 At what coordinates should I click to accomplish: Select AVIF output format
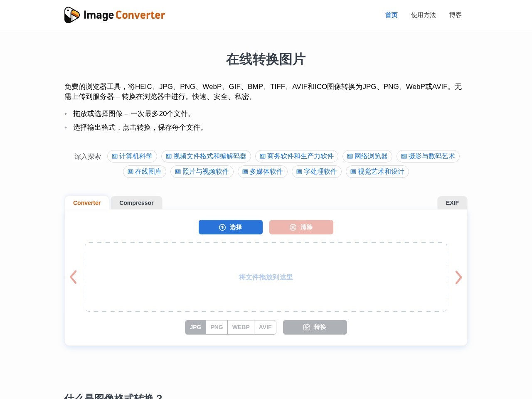[x=265, y=327]
